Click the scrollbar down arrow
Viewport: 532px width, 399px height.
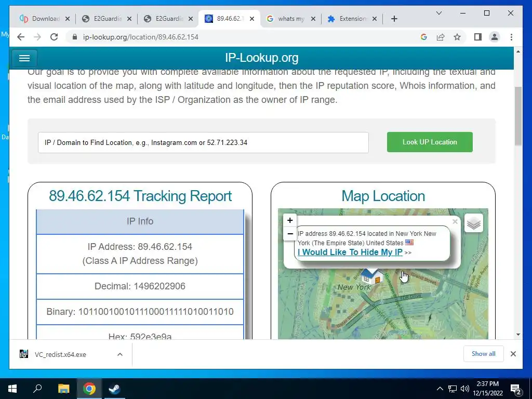[x=518, y=335]
